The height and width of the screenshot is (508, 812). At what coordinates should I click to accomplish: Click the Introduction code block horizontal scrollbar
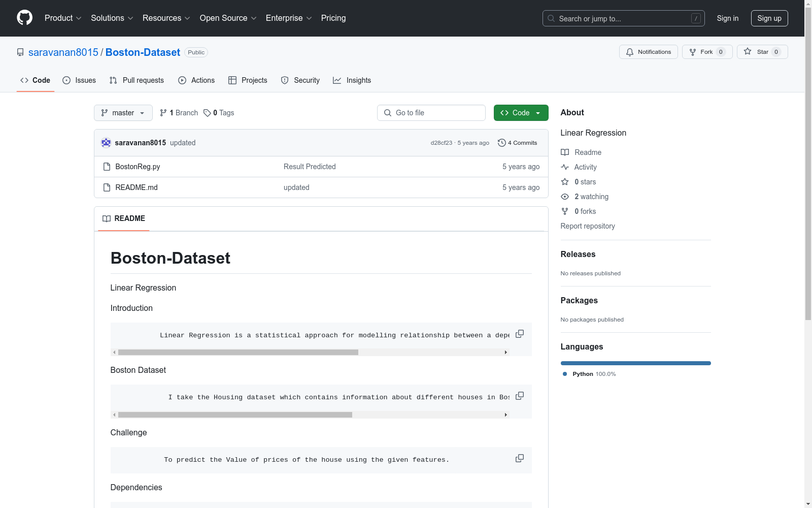click(238, 352)
